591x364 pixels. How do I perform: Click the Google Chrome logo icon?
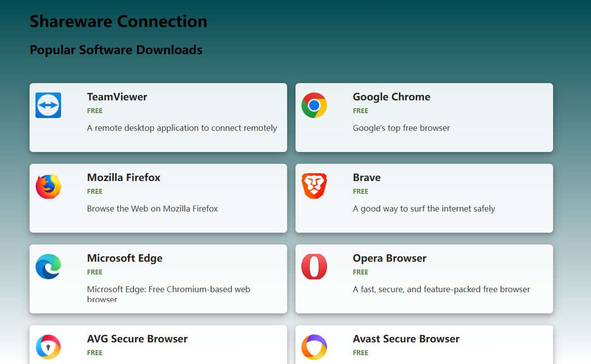(x=314, y=105)
